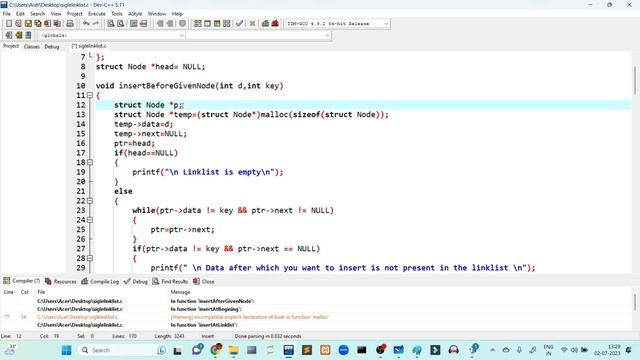Image resolution: width=640 pixels, height=360 pixels.
Task: Open the AStyle menu
Action: coord(135,13)
